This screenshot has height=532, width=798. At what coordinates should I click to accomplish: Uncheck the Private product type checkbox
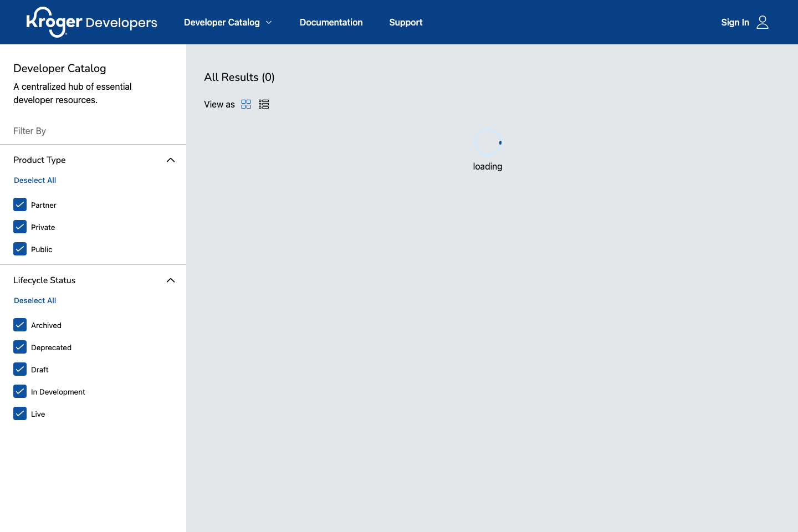tap(20, 227)
